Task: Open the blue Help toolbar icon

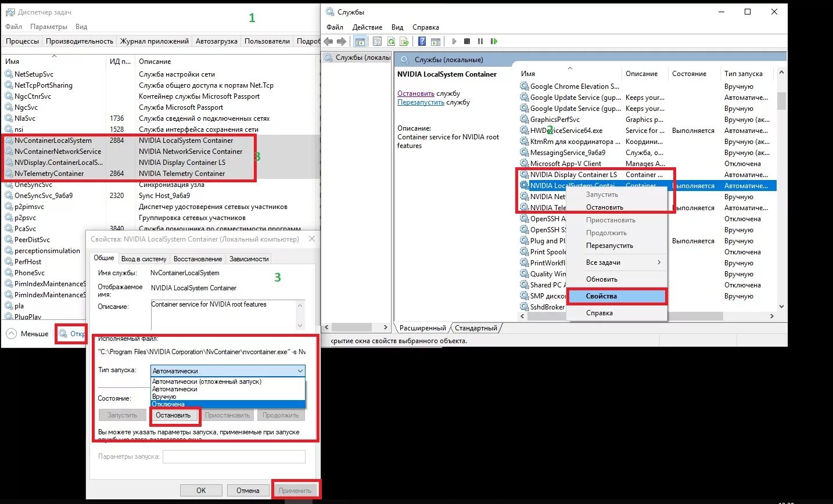Action: (422, 41)
